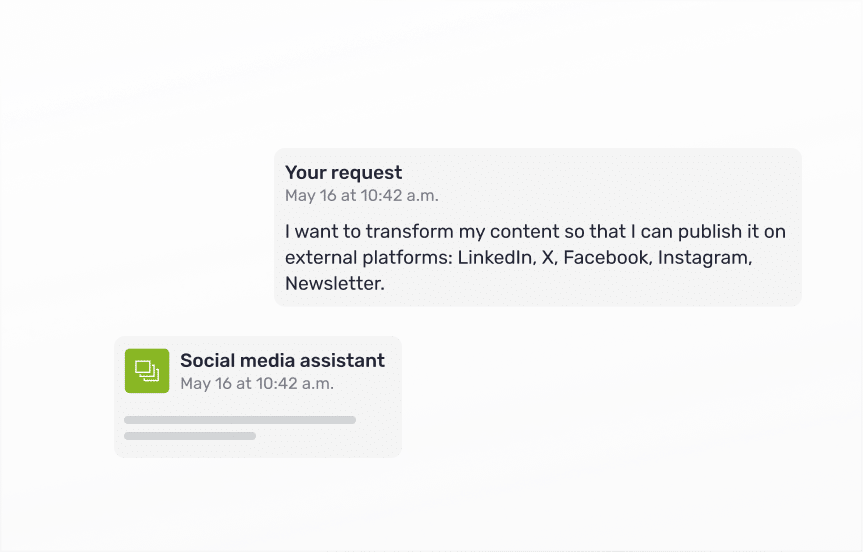Click the word "Newsletter." in the request
This screenshot has height=552, width=863.
[335, 284]
